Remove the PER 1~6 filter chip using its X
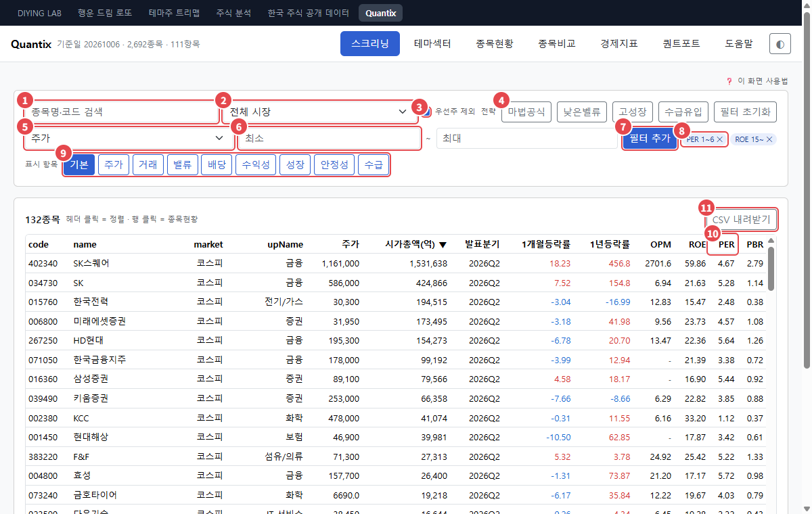The height and width of the screenshot is (514, 812). [720, 139]
